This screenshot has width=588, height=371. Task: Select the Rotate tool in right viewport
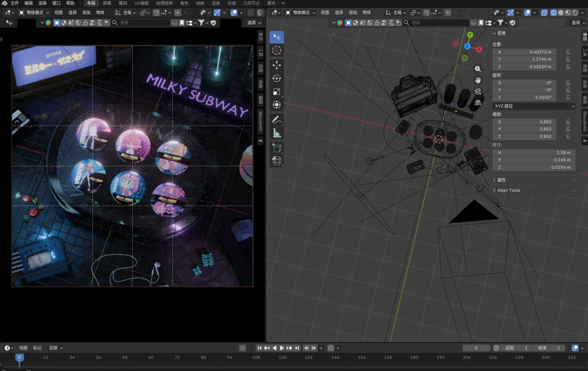pos(276,78)
